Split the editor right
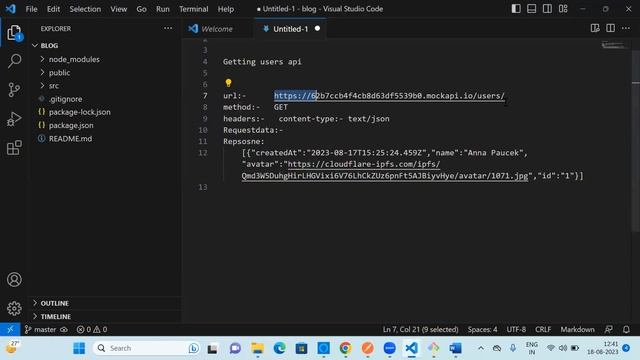The height and width of the screenshot is (360, 640). [610, 28]
